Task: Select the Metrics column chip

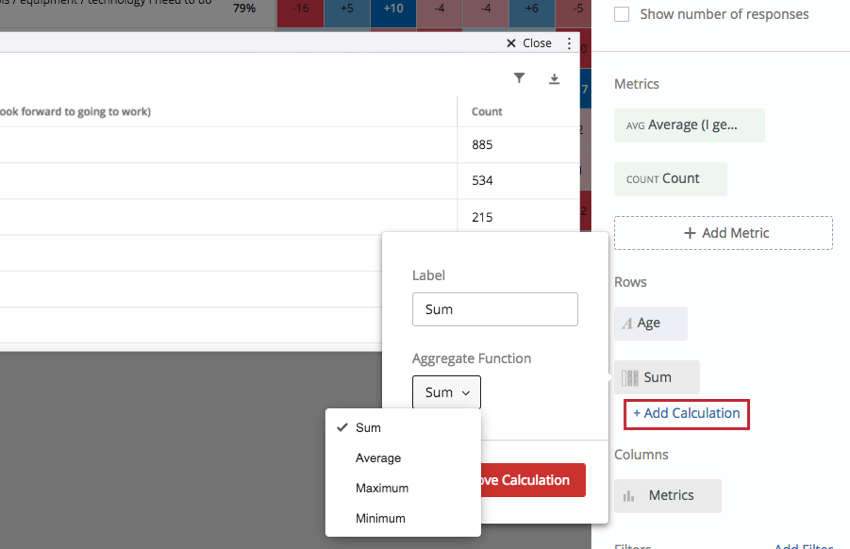Action: pyautogui.click(x=667, y=495)
